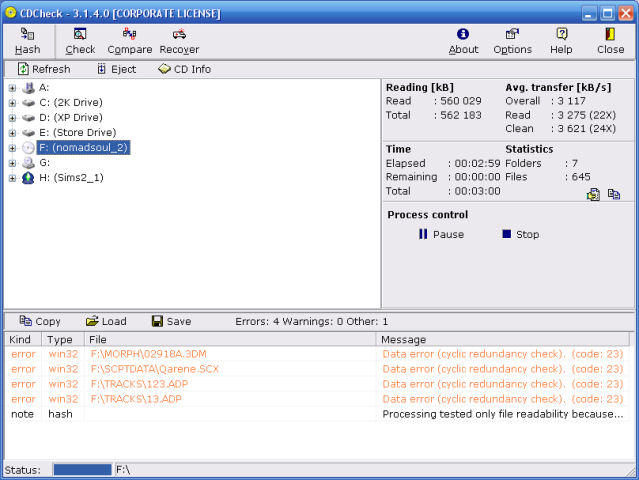Expand the C: (2K Drive) node
The image size is (639, 480).
12,103
